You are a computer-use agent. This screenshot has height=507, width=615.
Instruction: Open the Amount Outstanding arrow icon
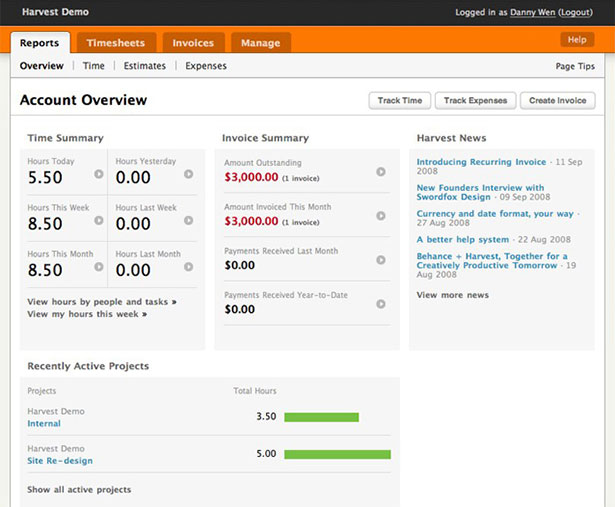point(381,171)
